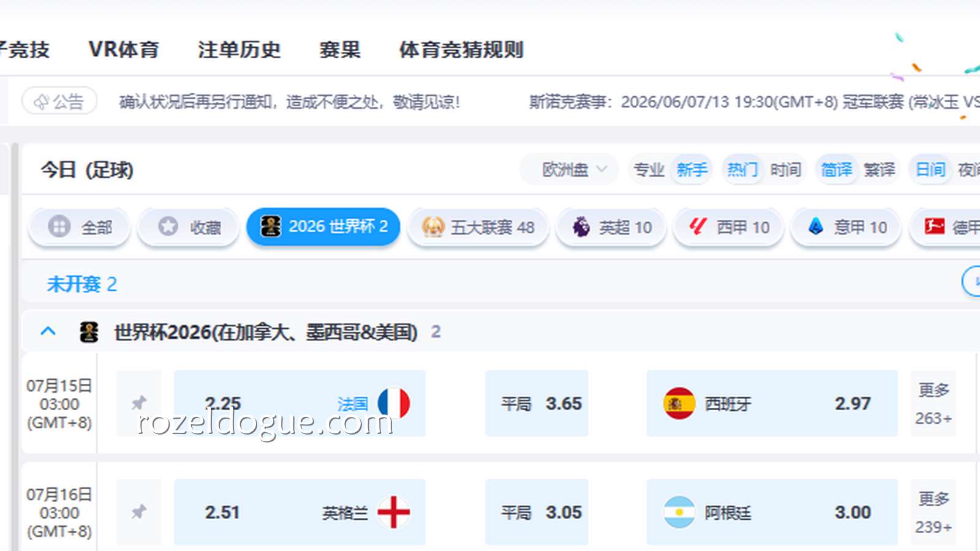Click the 全部 ball icon

click(x=59, y=226)
